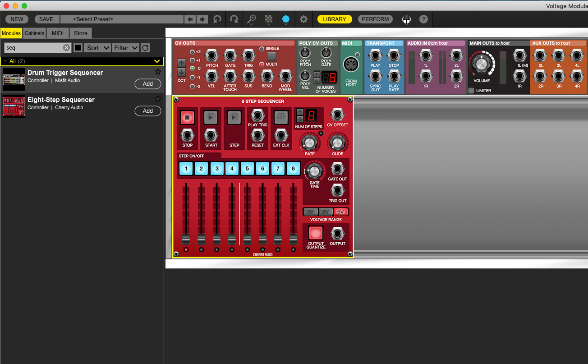Screen dimensions: 588x364
Task: Click the blue cable color circle
Action: [x=286, y=19]
